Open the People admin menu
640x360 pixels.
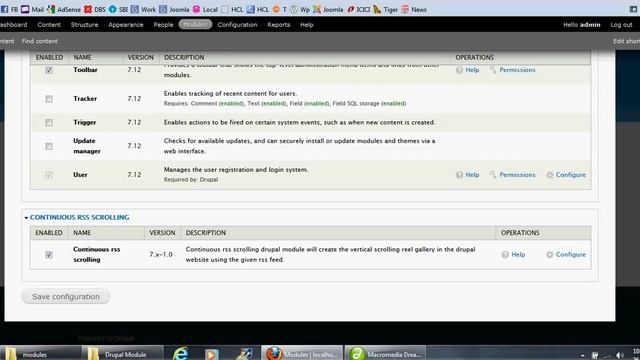pyautogui.click(x=163, y=24)
